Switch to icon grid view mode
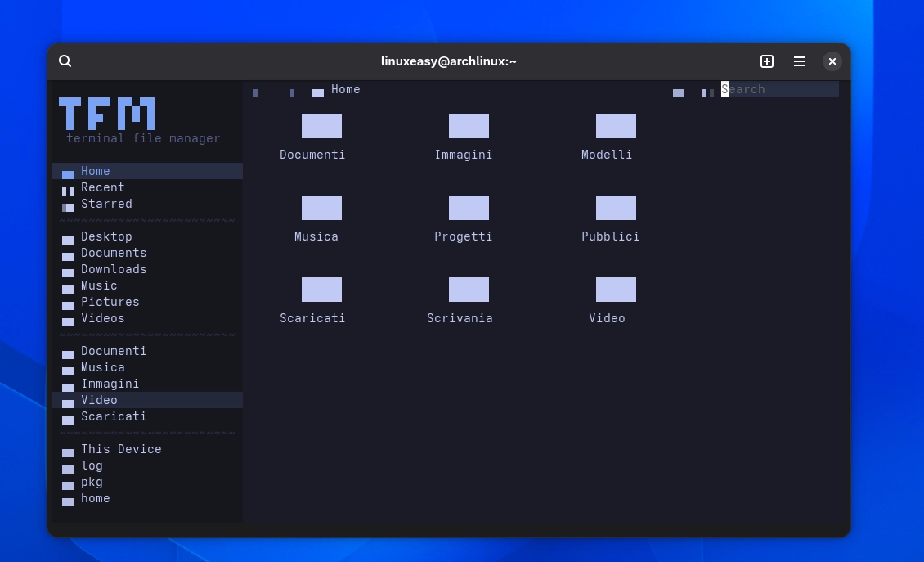Viewport: 924px width, 562px height. [679, 93]
